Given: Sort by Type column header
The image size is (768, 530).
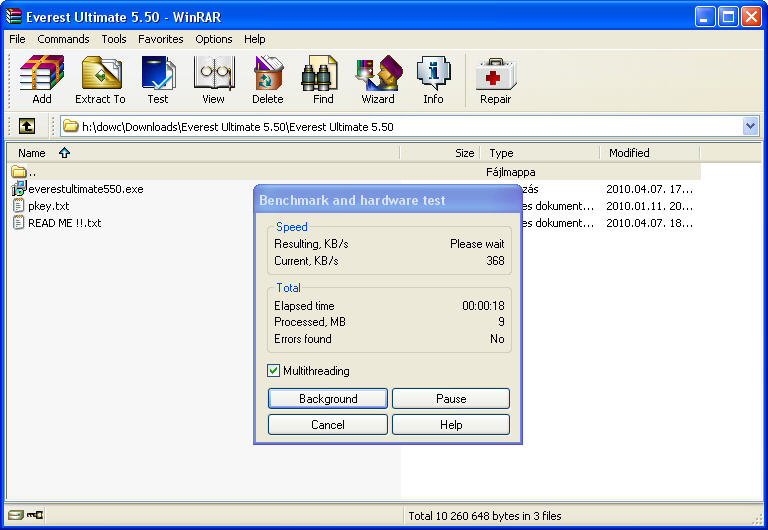Looking at the screenshot, I should (541, 153).
